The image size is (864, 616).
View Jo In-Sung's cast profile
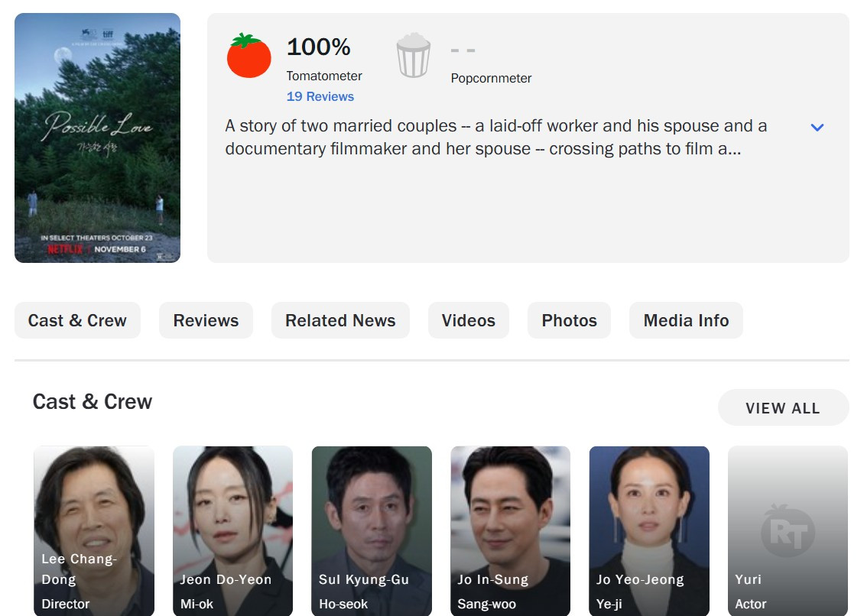(x=510, y=531)
